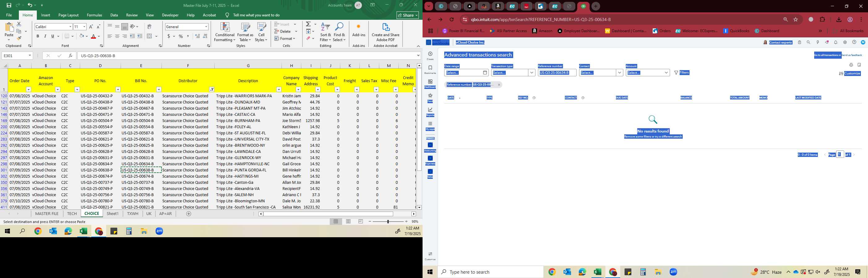The image size is (868, 278).
Task: Click the Increase Font Size icon
Action: click(91, 27)
